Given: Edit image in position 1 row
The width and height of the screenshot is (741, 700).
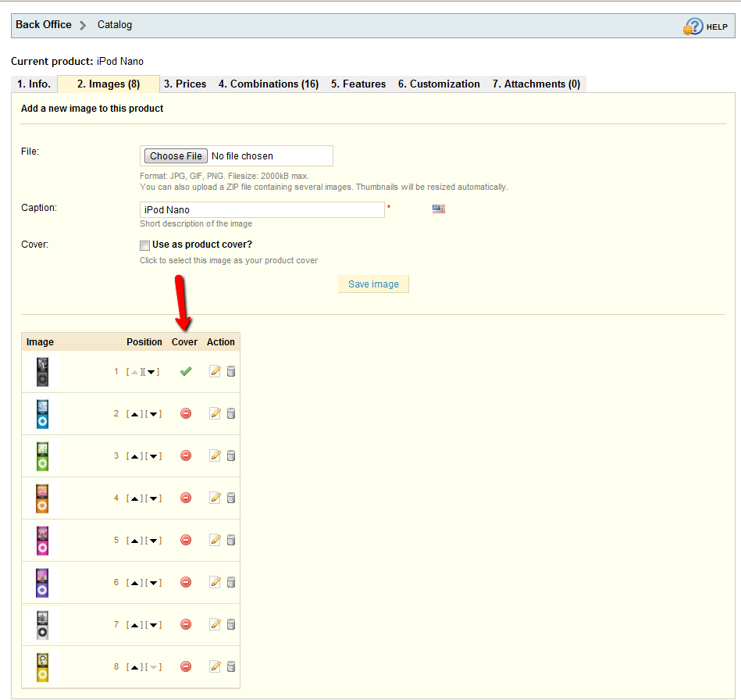Looking at the screenshot, I should pos(215,371).
